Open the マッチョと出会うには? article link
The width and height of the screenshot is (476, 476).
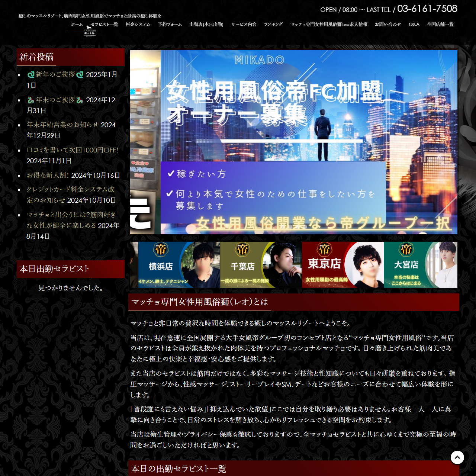pyautogui.click(x=71, y=220)
